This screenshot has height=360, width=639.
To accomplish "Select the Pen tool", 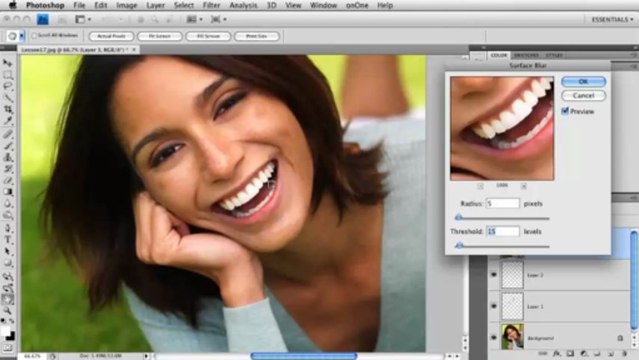I will [x=8, y=228].
